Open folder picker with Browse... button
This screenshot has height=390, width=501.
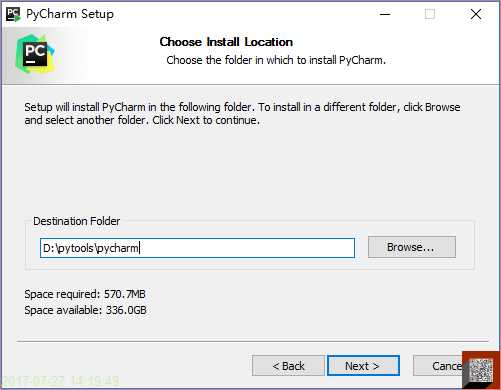tap(412, 247)
